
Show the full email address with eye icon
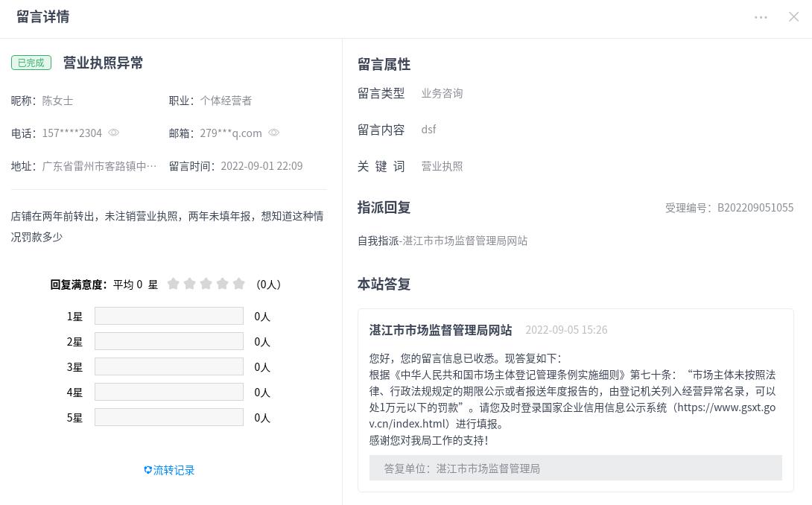click(x=274, y=133)
